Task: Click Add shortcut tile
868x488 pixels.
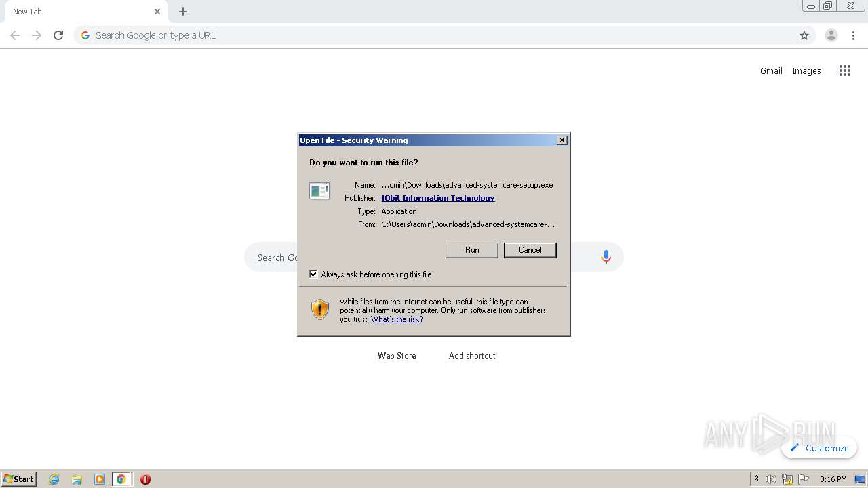Action: [x=472, y=355]
